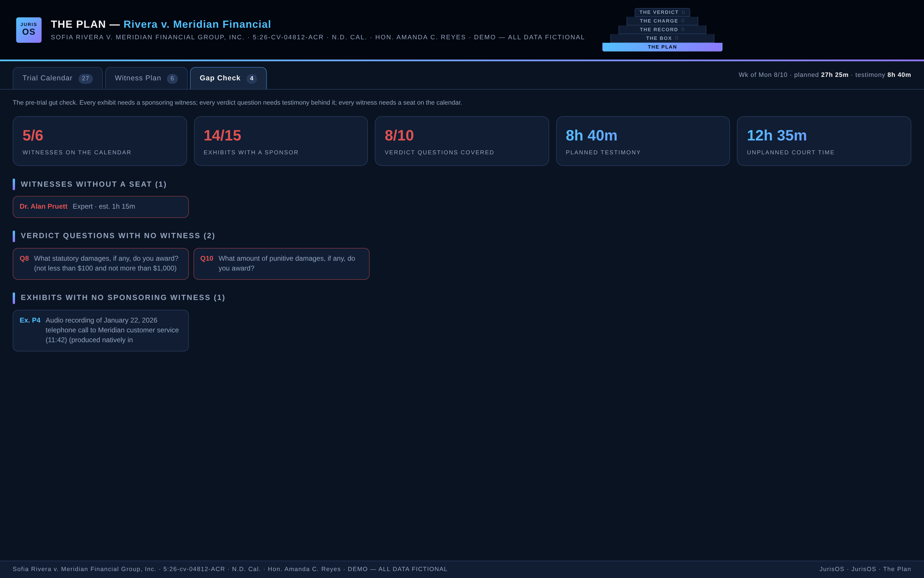Screen dimensions: 924x578
Task: Click the JurisOS · The Plan footer breadcrumb
Action: [865, 569]
